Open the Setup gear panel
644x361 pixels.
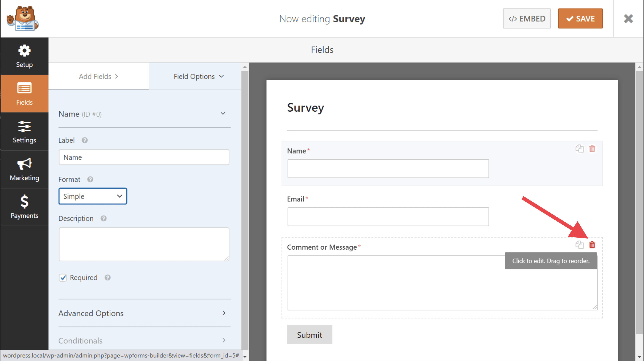click(x=24, y=56)
